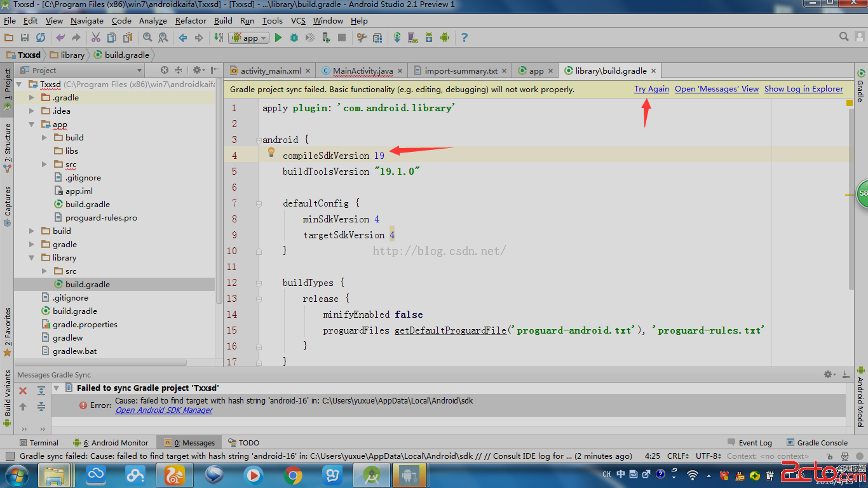Viewport: 868px width, 488px height.
Task: Click the Chrome icon in Windows taskbar
Action: pos(293,475)
